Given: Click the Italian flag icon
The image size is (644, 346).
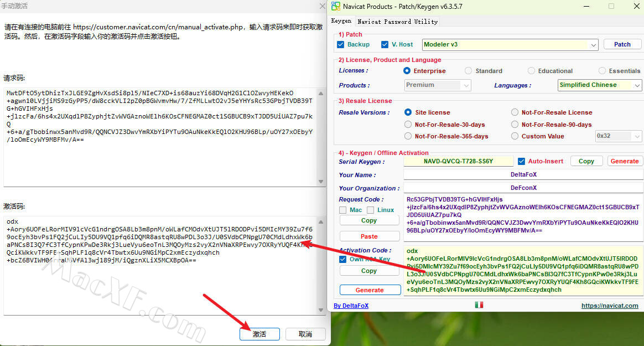Looking at the screenshot, I should pyautogui.click(x=479, y=305).
